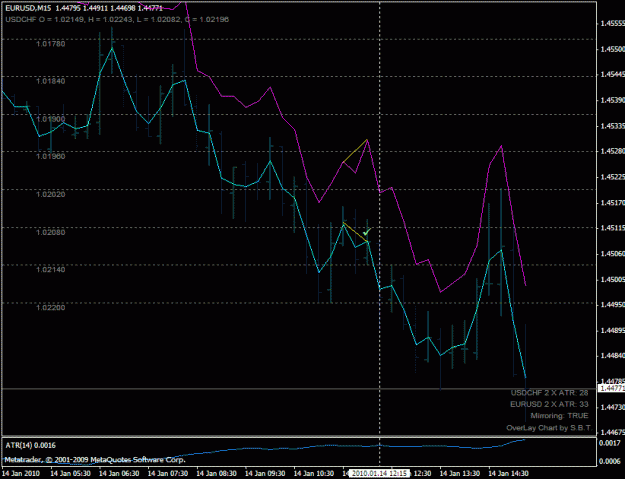Click the 1.4517 price scale value
625x479 pixels.
612,203
